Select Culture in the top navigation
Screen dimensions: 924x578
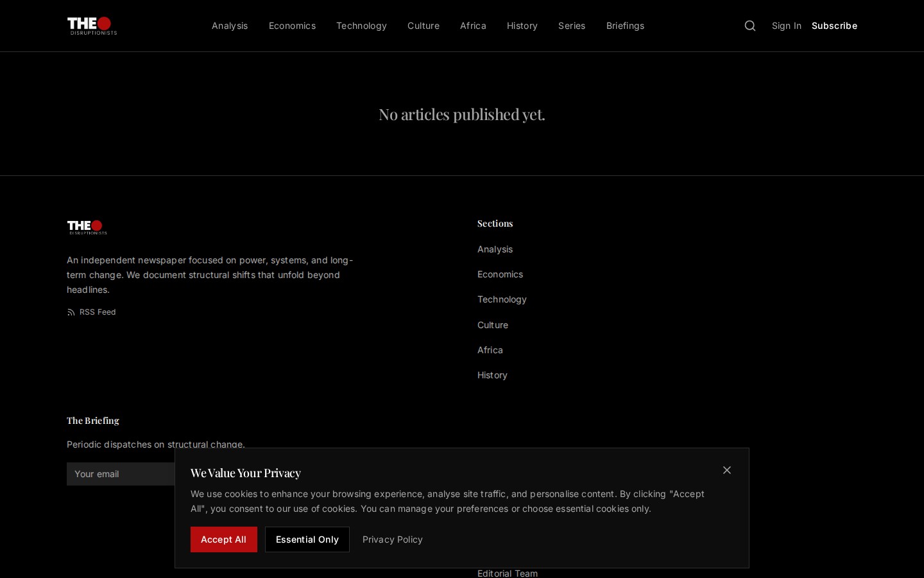(x=424, y=26)
